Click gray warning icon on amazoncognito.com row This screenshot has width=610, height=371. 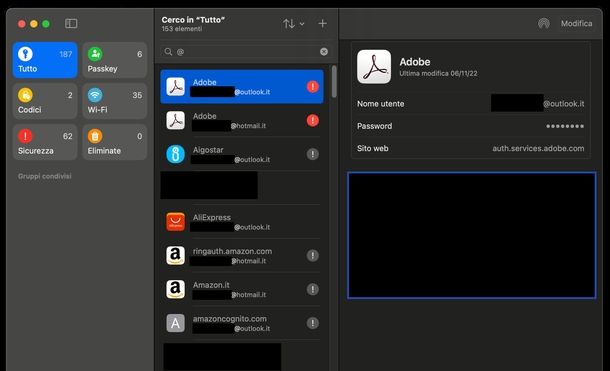312,323
